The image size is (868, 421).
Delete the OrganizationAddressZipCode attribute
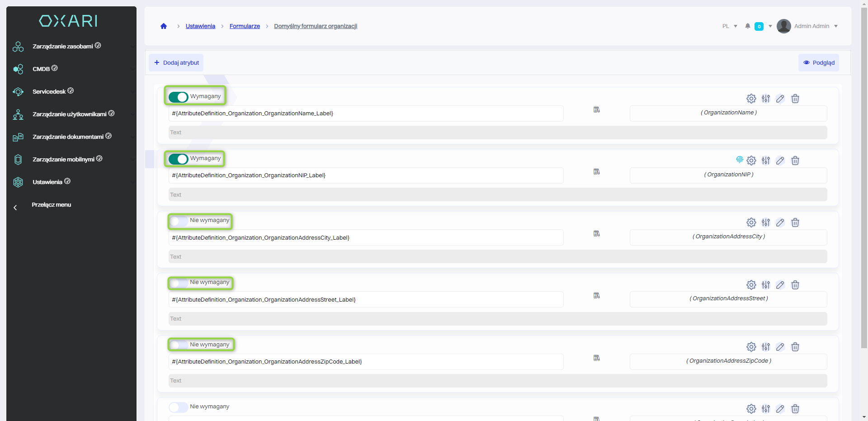point(795,347)
